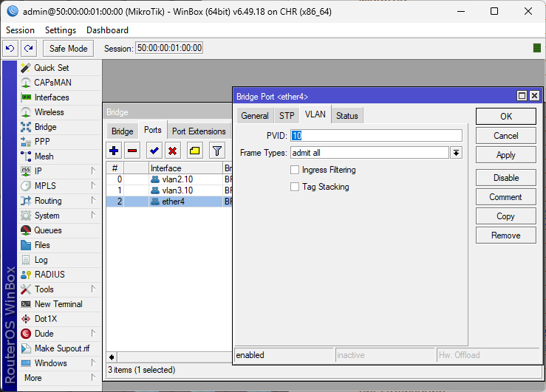Click the Undo arrow in toolbar

tap(10, 48)
